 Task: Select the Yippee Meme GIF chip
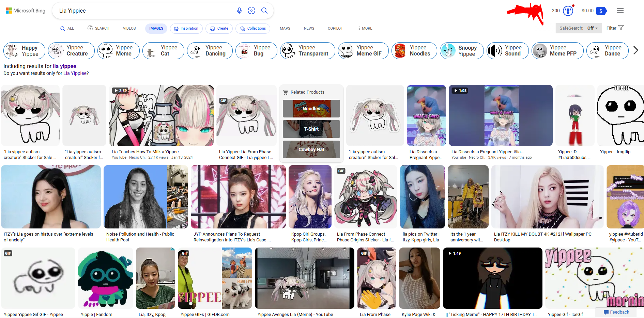click(363, 51)
